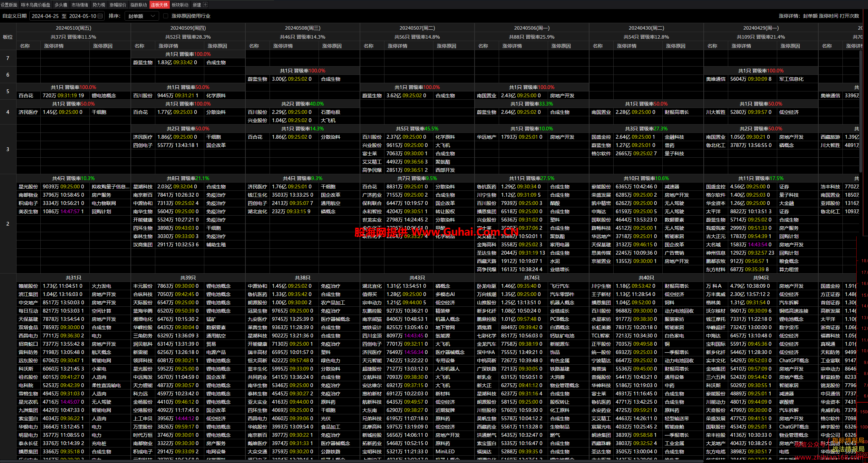Viewport: 868px width, 463px height.
Task: Click the 板位 row header cell
Action: click(x=8, y=37)
